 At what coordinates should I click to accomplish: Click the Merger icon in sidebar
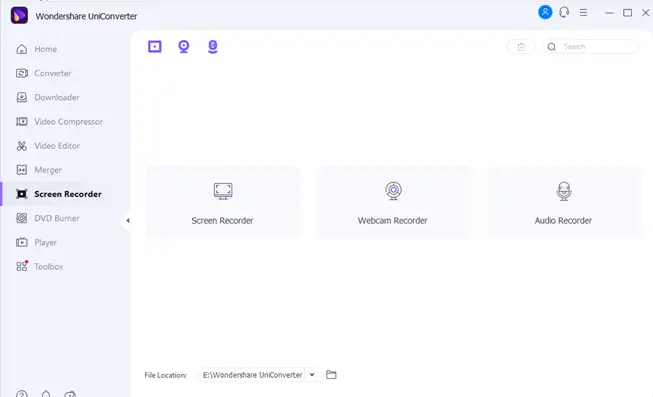click(22, 170)
